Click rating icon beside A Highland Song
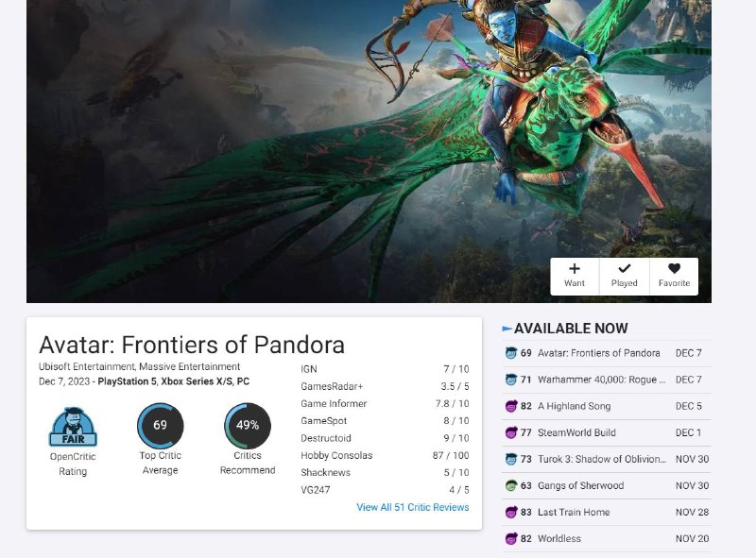The height and width of the screenshot is (558, 756). [510, 406]
